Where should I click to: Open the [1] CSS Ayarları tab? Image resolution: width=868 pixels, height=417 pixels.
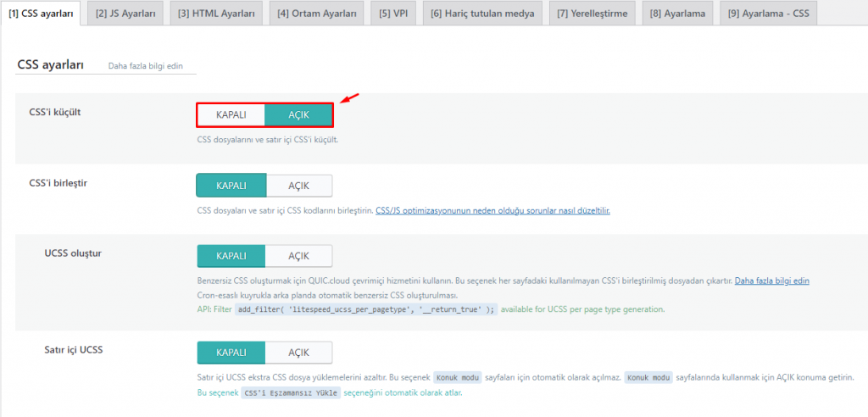(x=40, y=14)
